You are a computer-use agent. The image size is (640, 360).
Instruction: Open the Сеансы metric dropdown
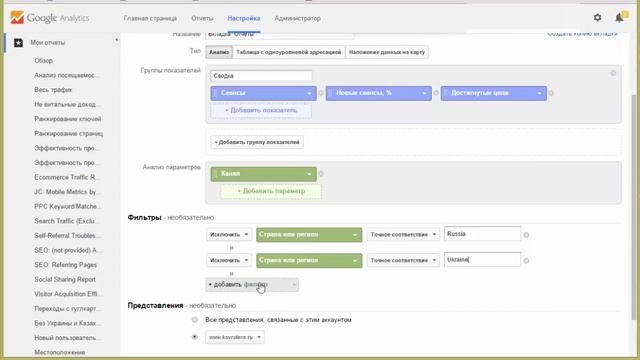coord(264,93)
